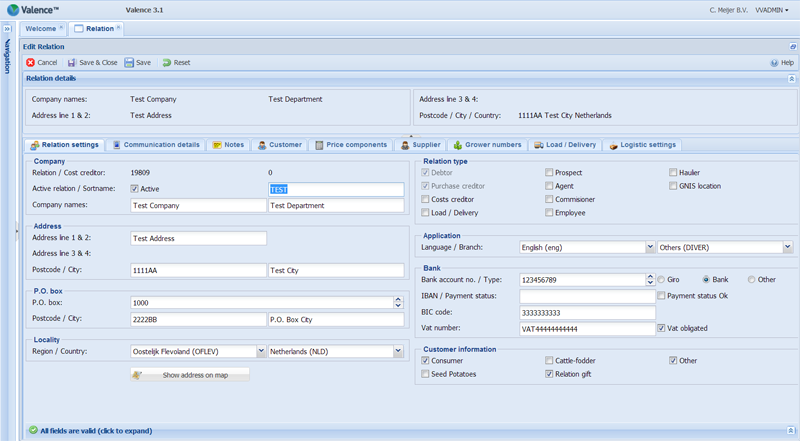Expand navigation with the double-arrow icon
Screen dimensions: 800x441
[x=7, y=29]
